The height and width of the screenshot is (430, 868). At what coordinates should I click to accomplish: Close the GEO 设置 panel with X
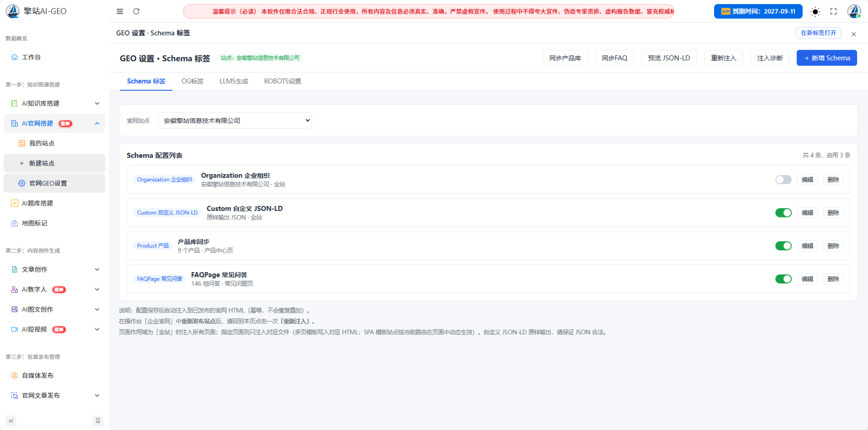pos(854,34)
